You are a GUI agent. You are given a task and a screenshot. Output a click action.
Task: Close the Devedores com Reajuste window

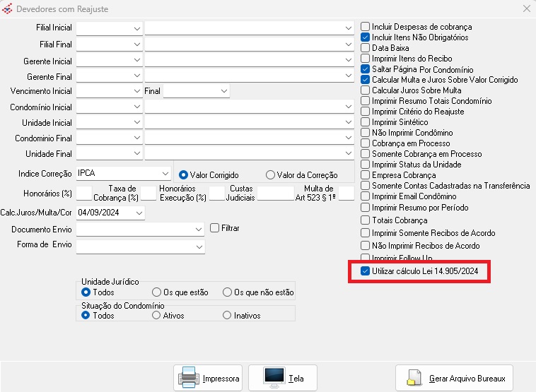525,9
